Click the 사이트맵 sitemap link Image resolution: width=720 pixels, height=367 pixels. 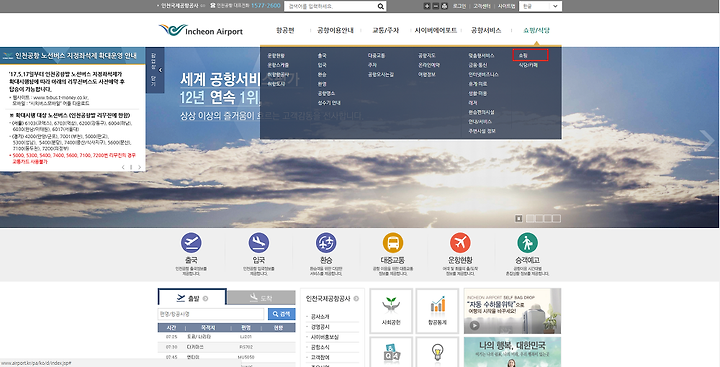coord(506,6)
